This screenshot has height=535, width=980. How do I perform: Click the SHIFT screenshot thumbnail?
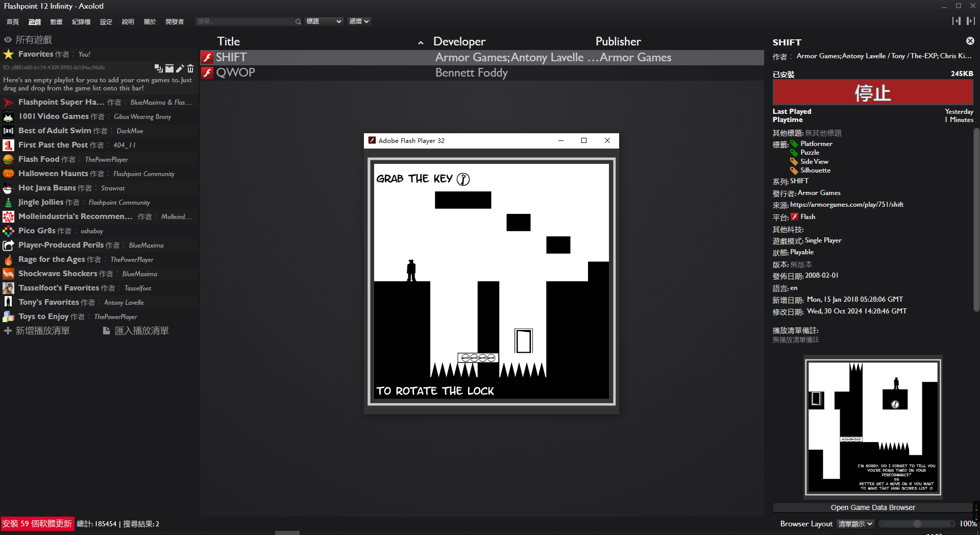click(x=873, y=427)
